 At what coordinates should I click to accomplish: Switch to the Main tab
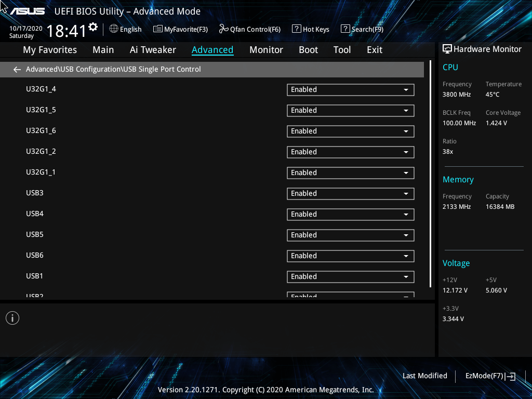pyautogui.click(x=103, y=50)
